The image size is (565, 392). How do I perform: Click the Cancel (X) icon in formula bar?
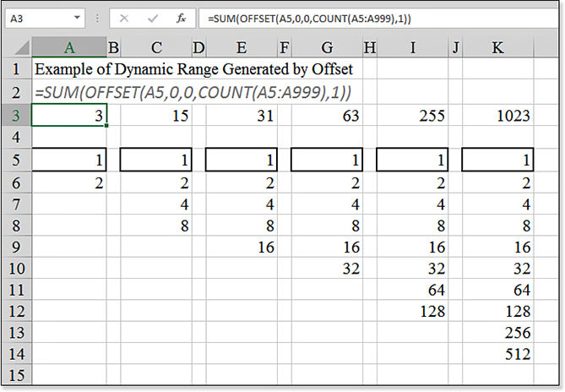[124, 18]
